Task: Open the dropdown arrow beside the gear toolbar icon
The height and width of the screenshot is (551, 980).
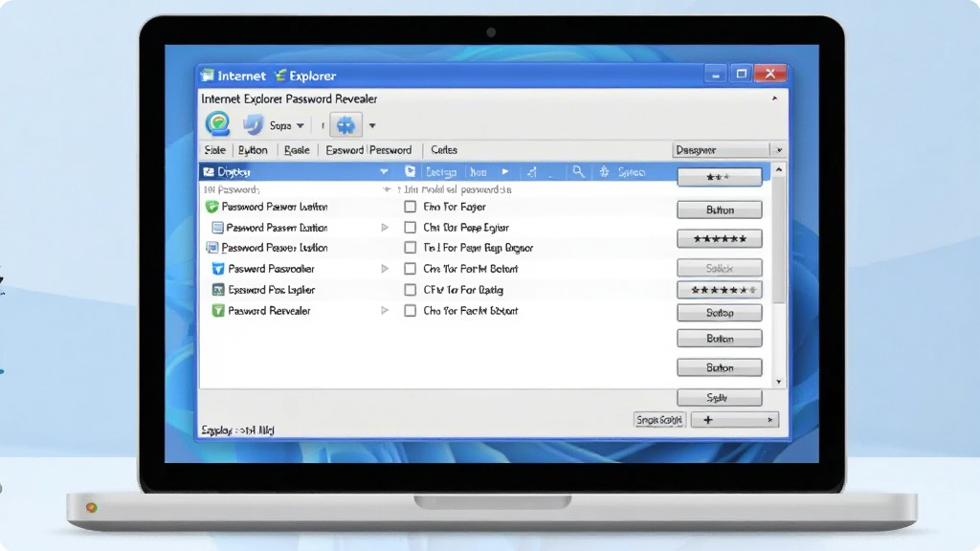Action: tap(372, 125)
